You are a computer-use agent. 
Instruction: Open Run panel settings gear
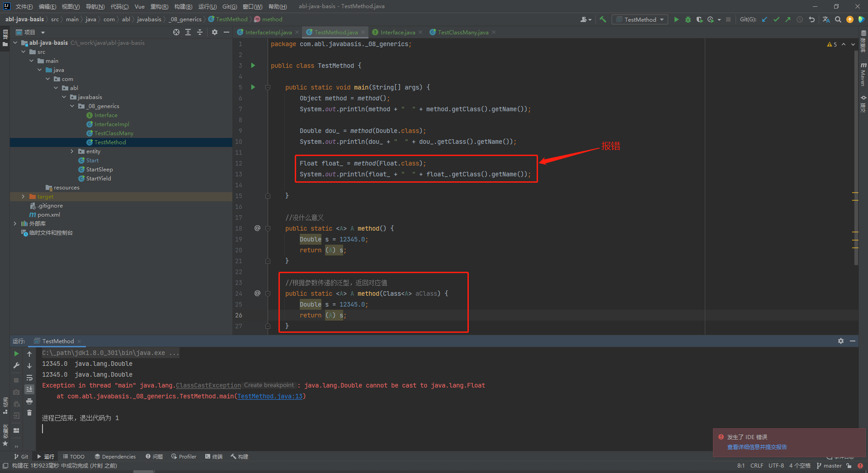841,341
